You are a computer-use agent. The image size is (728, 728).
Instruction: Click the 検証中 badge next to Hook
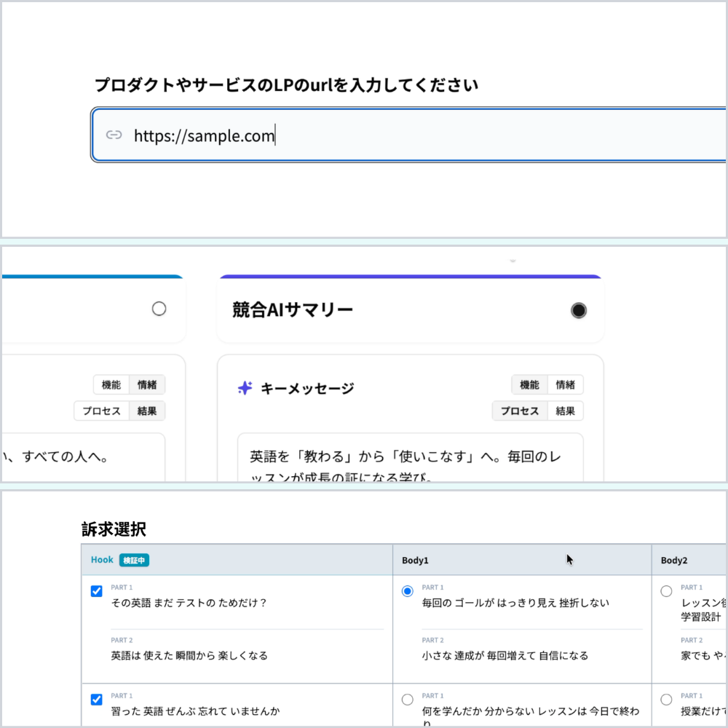pyautogui.click(x=132, y=560)
